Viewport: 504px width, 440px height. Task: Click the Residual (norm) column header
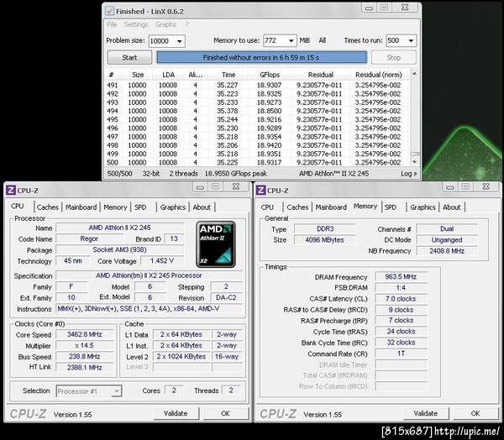point(378,75)
